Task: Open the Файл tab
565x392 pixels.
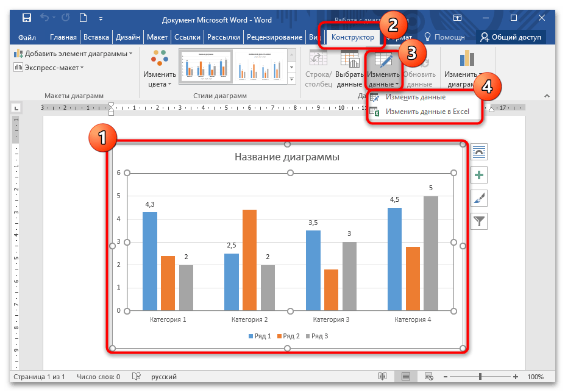Action: (x=27, y=37)
